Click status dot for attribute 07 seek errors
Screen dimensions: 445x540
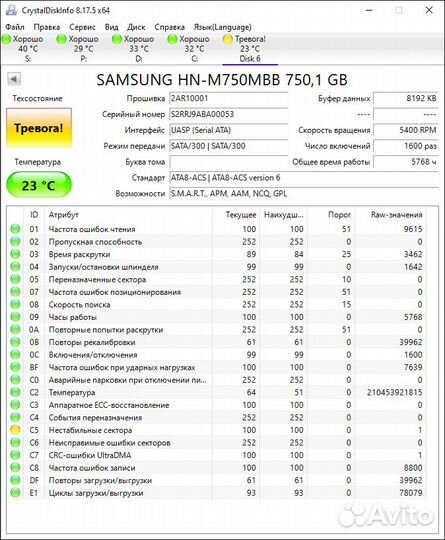15,292
